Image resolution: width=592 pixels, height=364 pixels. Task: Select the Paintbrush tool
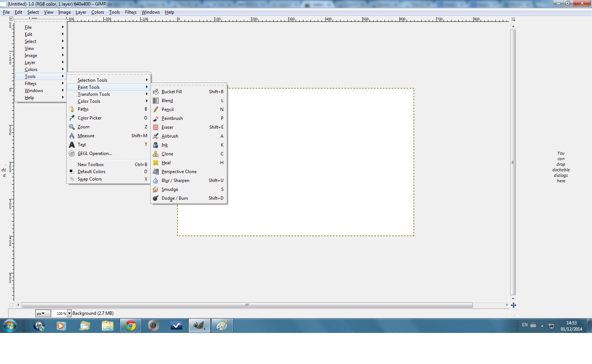click(x=189, y=118)
